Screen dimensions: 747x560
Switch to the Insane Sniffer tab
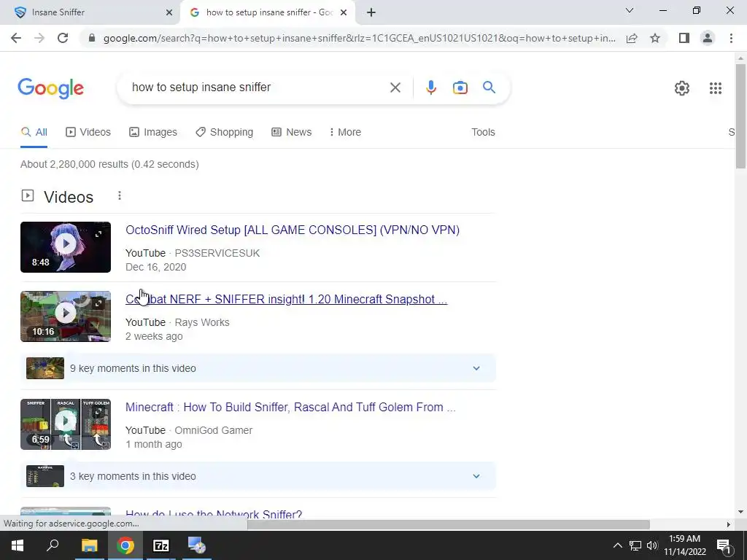coord(90,12)
